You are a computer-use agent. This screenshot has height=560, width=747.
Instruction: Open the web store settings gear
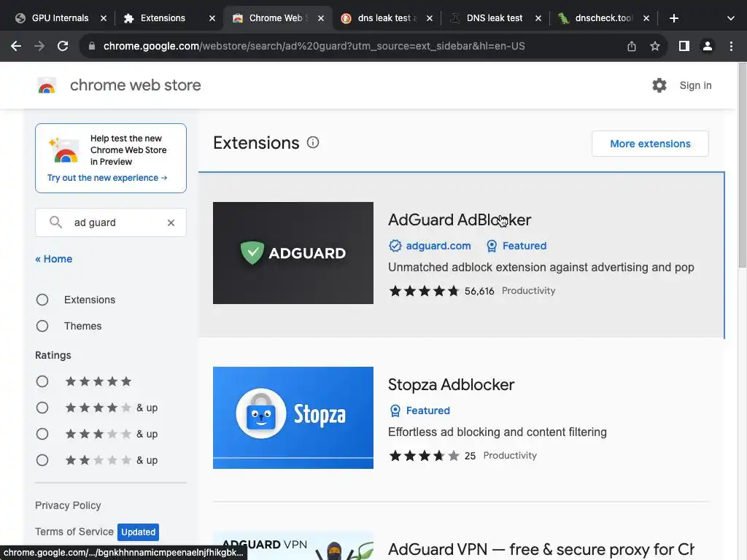[x=659, y=85]
